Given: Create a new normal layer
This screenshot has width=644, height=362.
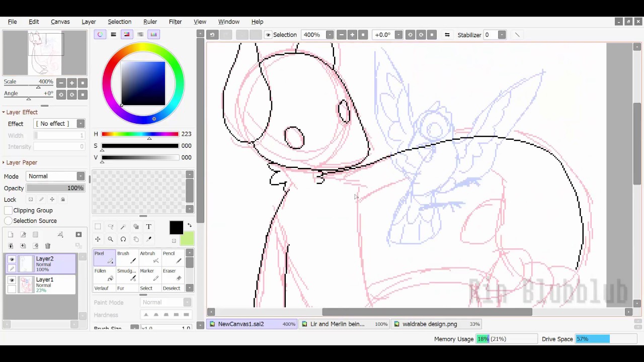Looking at the screenshot, I should click(x=11, y=234).
